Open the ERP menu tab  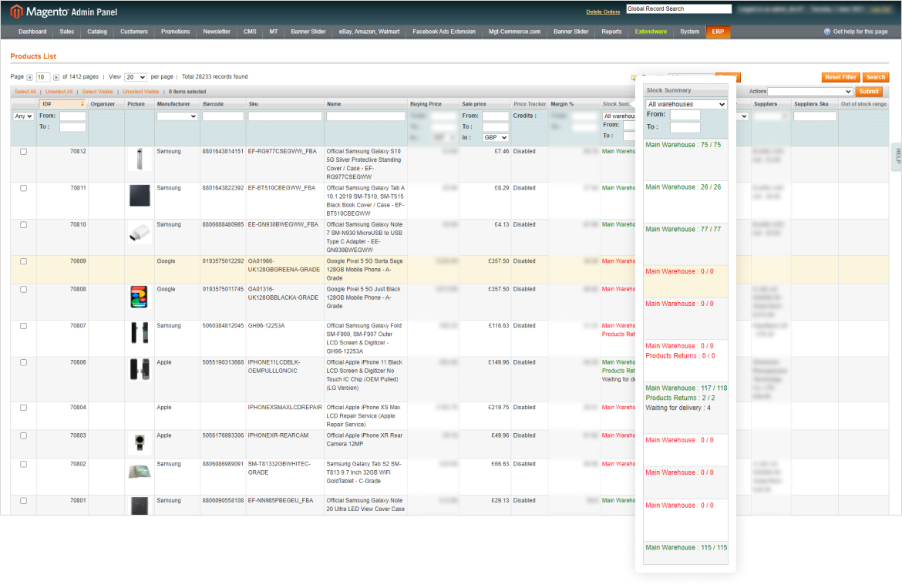[x=717, y=32]
